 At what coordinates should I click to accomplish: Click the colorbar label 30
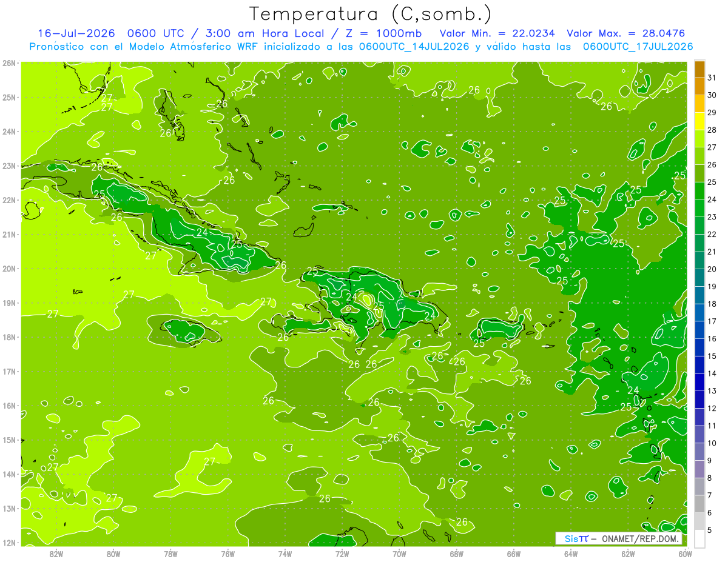pyautogui.click(x=712, y=95)
